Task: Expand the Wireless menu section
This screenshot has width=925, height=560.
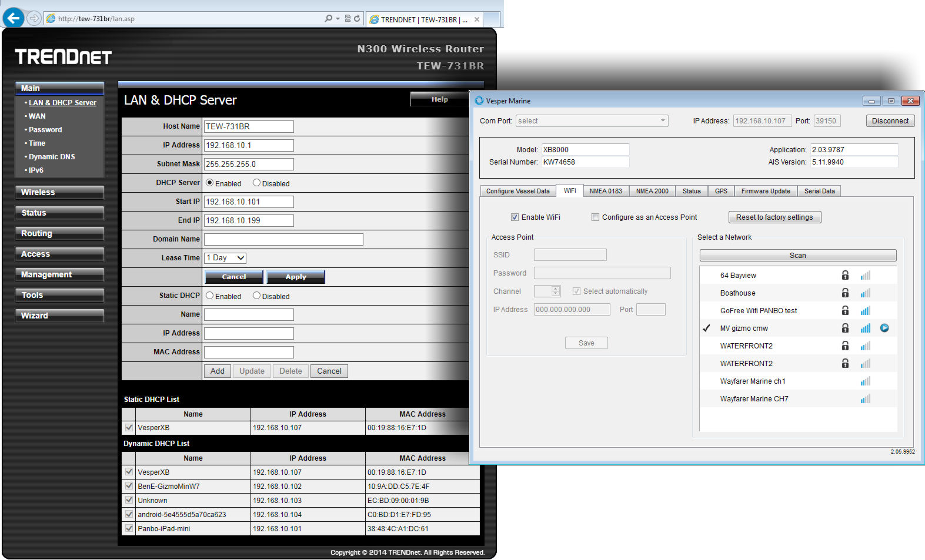Action: click(59, 192)
